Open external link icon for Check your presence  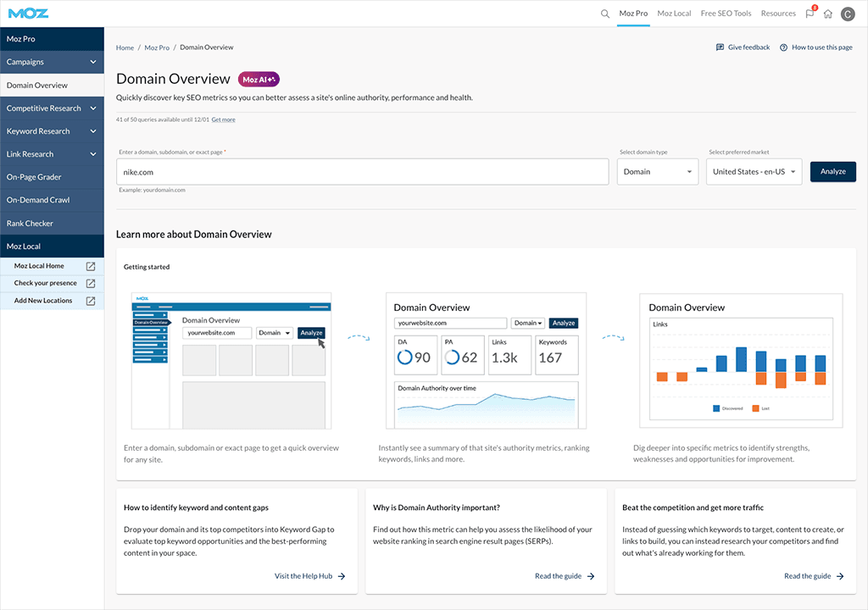point(91,284)
